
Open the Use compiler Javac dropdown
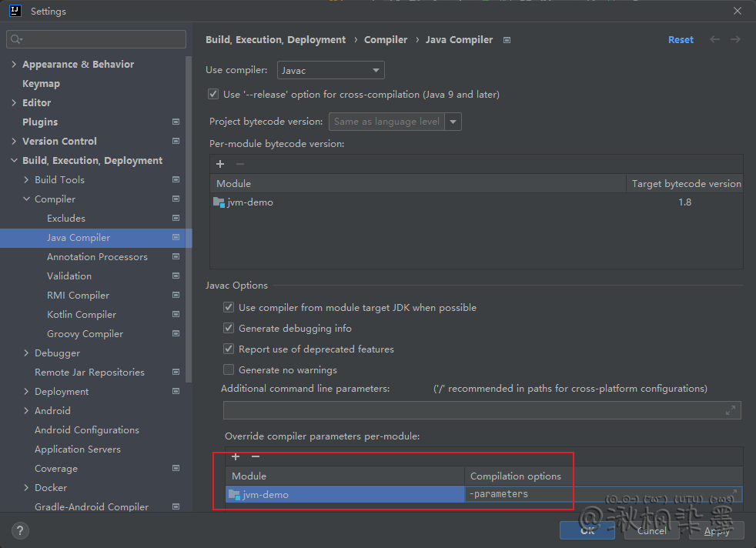(x=330, y=71)
